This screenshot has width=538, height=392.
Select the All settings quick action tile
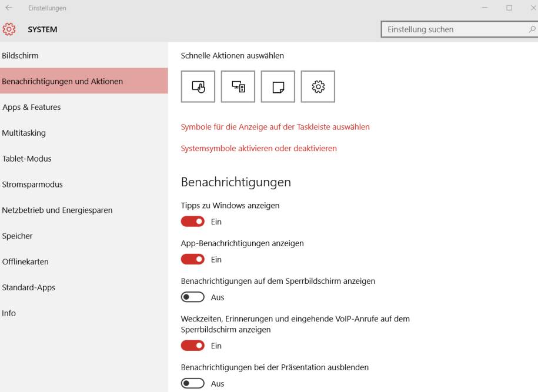[318, 86]
